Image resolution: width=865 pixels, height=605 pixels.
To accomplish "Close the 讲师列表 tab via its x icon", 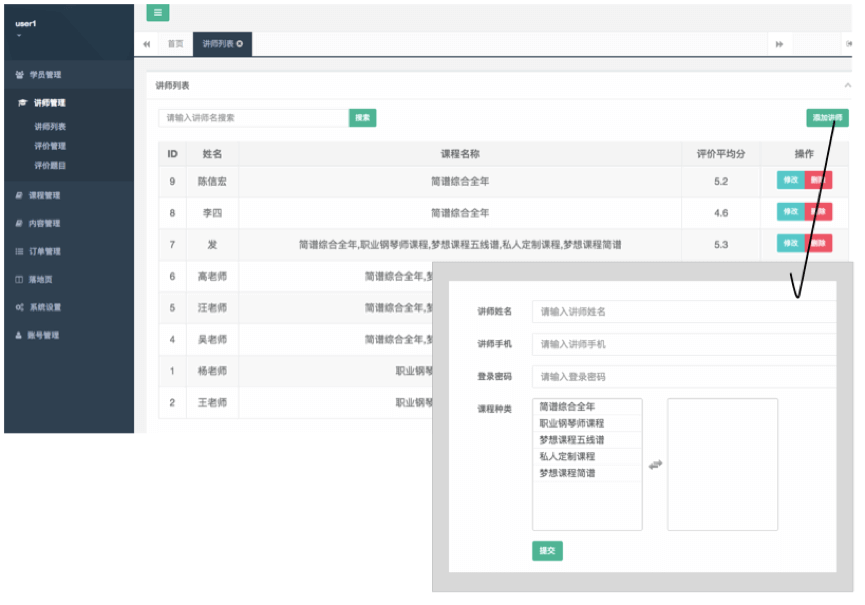I will click(240, 44).
